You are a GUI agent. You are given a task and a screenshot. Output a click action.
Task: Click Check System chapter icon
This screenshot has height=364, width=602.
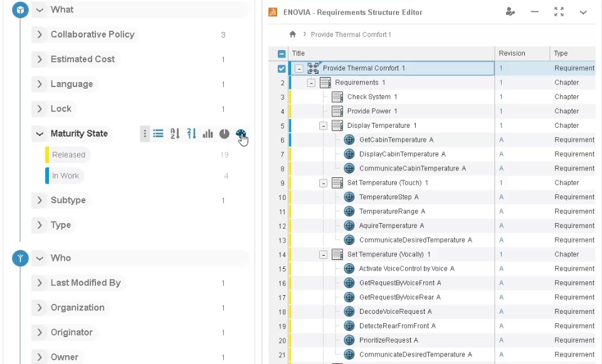coord(337,96)
